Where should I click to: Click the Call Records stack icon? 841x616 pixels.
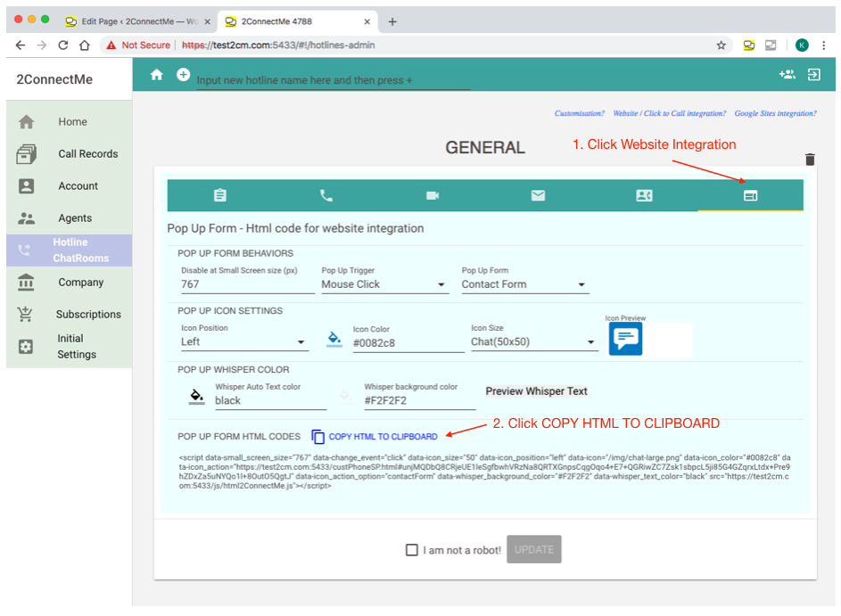click(26, 154)
